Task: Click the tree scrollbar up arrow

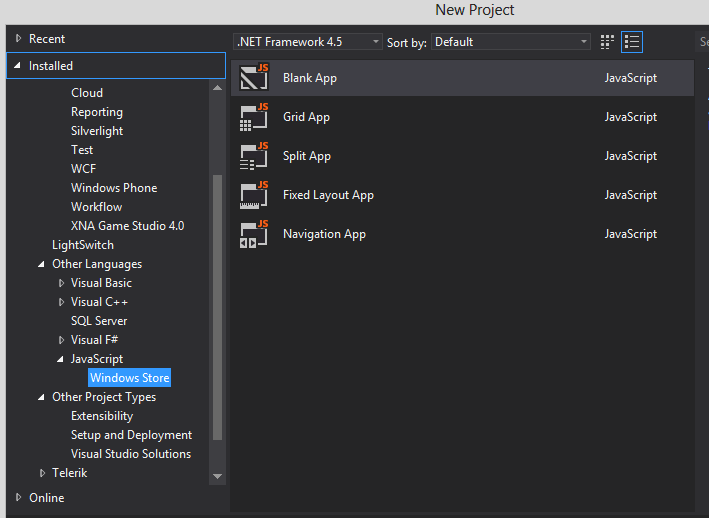Action: point(218,89)
